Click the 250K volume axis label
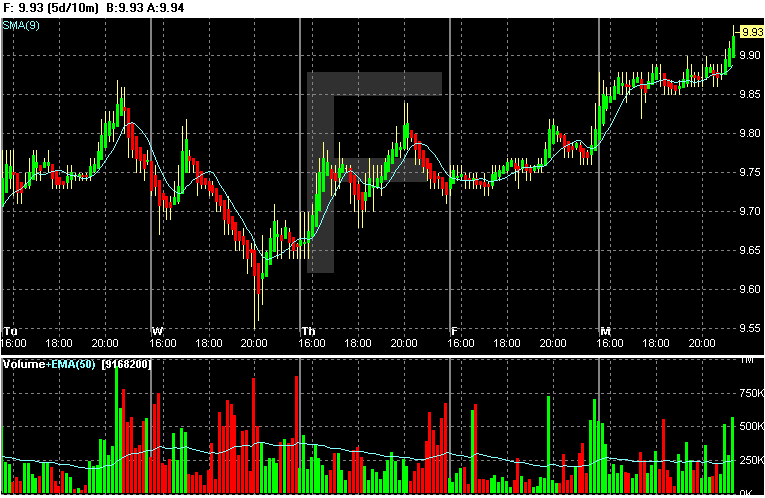The width and height of the screenshot is (765, 498). pos(751,460)
